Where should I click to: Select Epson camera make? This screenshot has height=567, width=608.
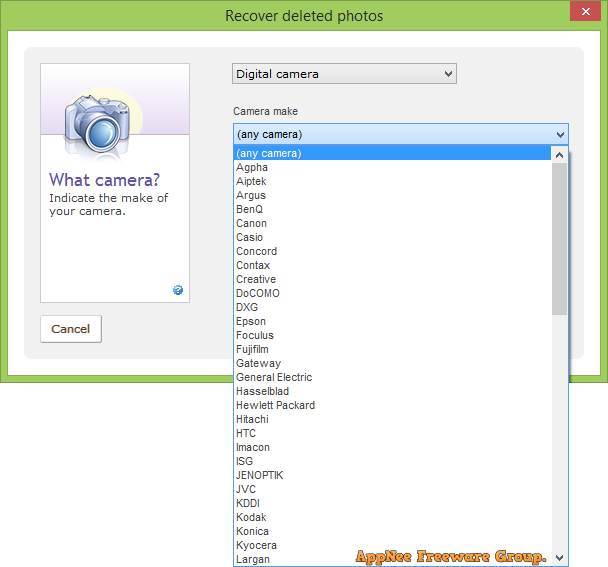click(x=392, y=321)
